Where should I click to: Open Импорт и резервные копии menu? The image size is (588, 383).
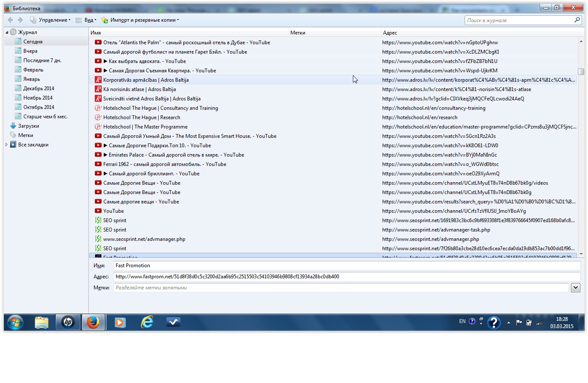pos(140,20)
